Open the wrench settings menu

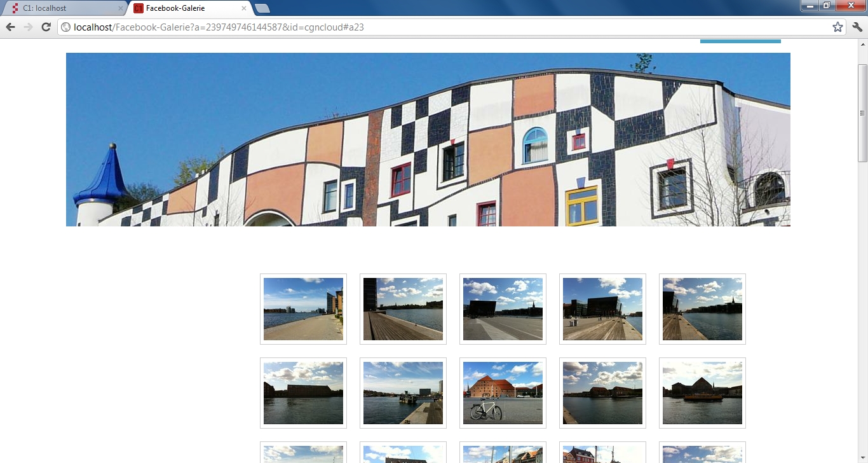pyautogui.click(x=857, y=27)
